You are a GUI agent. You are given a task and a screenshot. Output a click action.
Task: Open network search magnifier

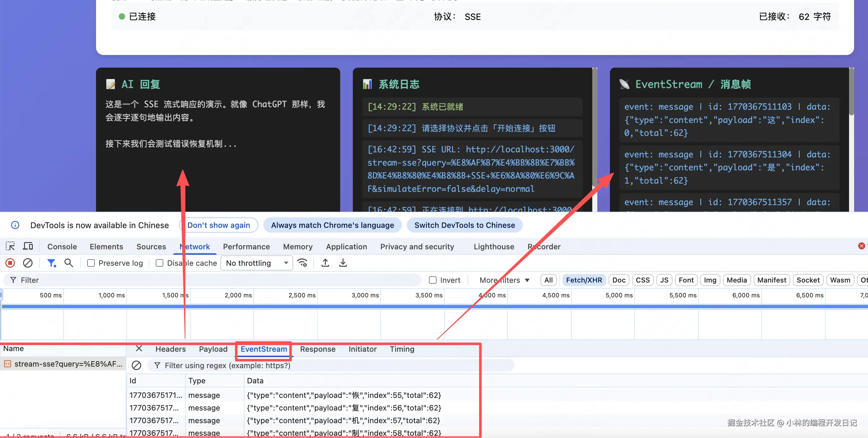[x=69, y=263]
